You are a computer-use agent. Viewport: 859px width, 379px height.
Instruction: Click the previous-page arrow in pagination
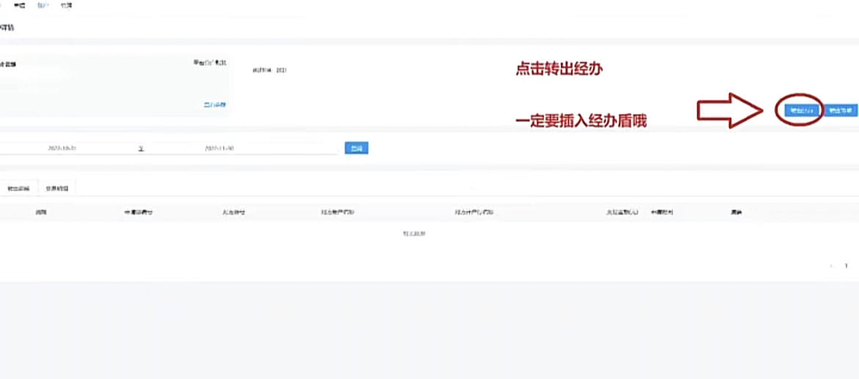coord(832,266)
